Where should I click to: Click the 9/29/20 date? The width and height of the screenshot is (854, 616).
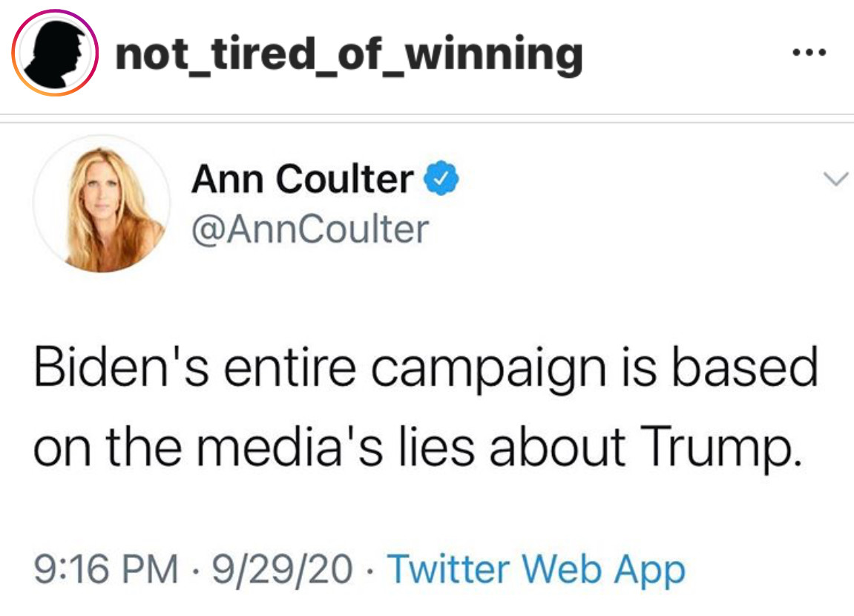[x=281, y=570]
